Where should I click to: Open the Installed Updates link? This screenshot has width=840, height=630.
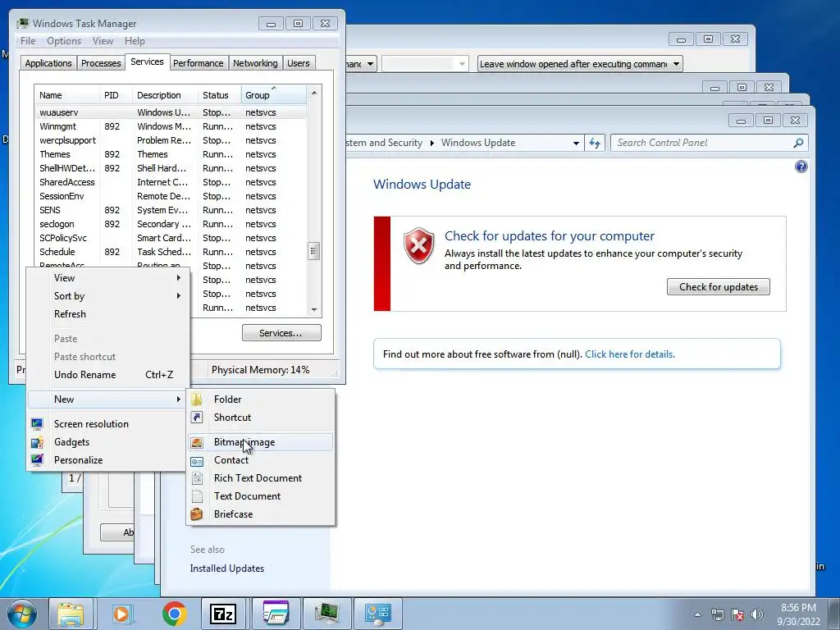click(x=226, y=568)
